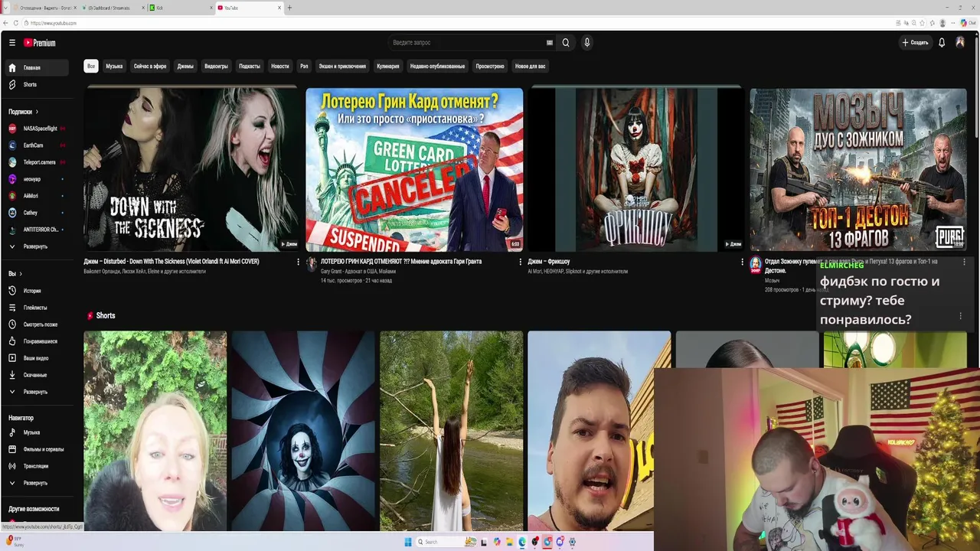Open the EarthCam subscription channel
This screenshot has height=551, width=980.
pos(37,145)
